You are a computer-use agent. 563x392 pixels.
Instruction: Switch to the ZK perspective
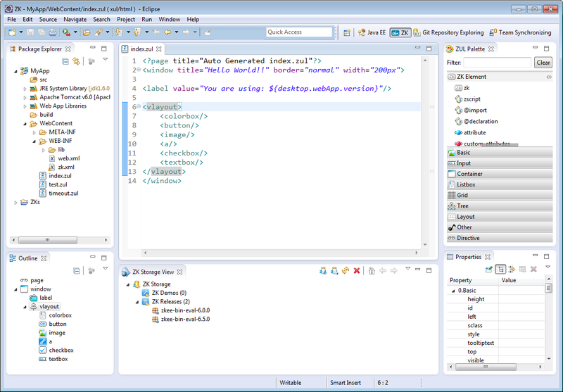400,32
